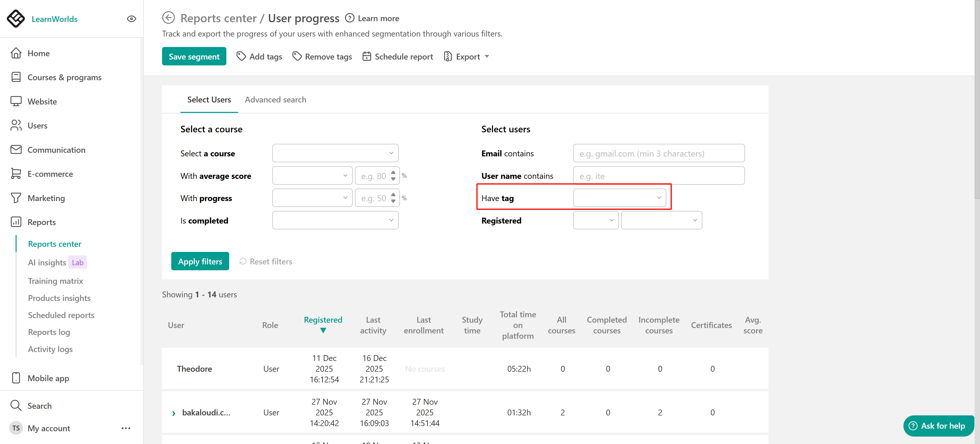
Task: Click the Email contains input field
Action: [658, 153]
